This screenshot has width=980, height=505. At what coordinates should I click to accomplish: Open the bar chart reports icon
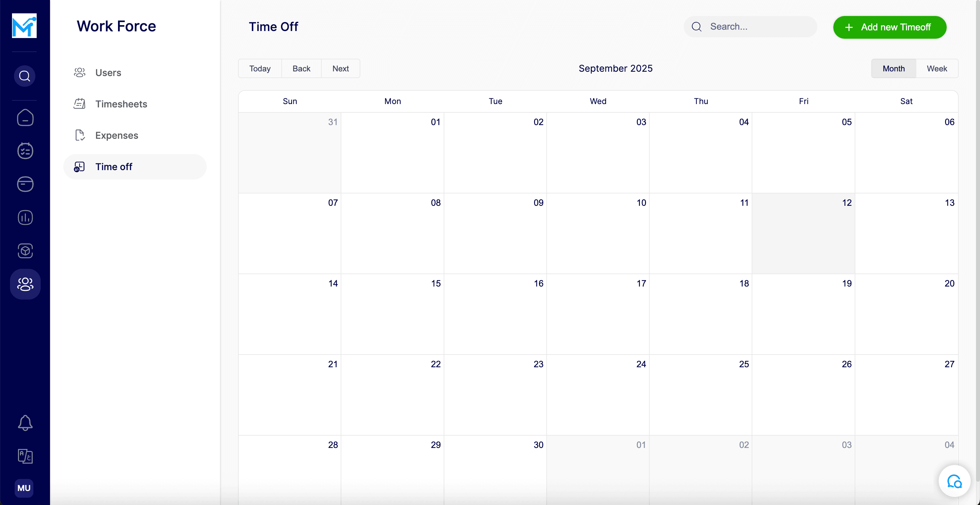(25, 217)
